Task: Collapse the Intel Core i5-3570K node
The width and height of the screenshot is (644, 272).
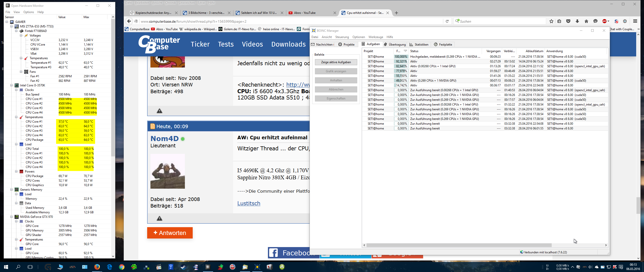Action: coord(12,85)
